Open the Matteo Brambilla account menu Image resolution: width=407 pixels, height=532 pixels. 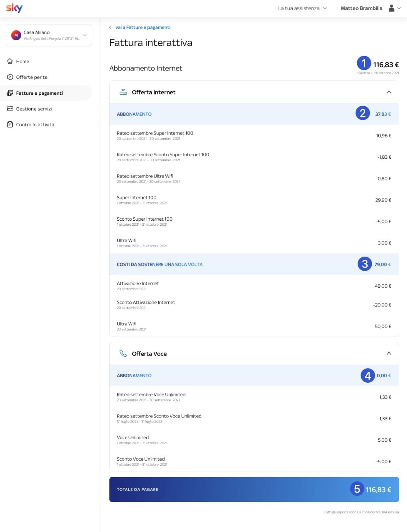click(361, 8)
